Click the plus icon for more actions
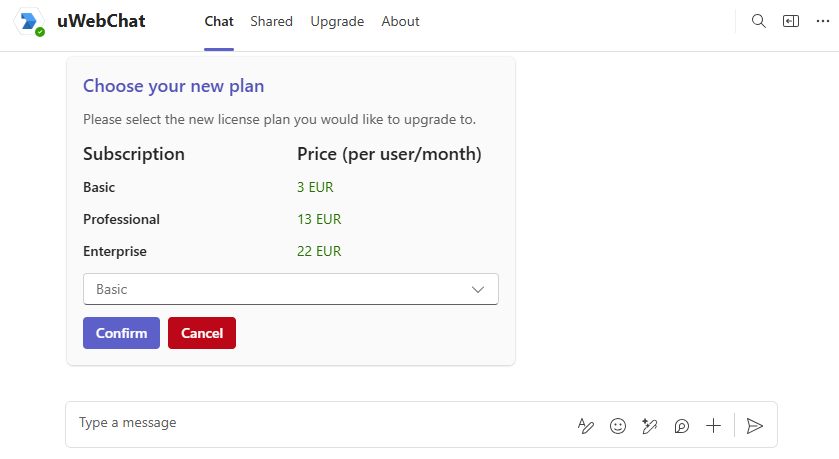The height and width of the screenshot is (459, 839). (713, 426)
